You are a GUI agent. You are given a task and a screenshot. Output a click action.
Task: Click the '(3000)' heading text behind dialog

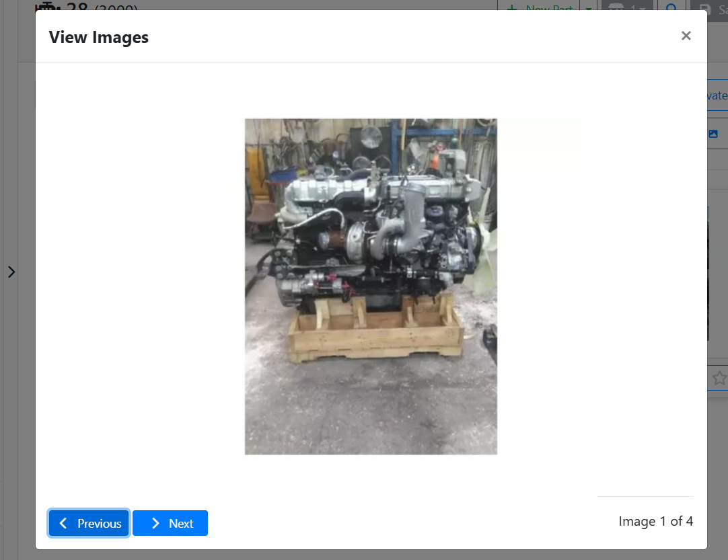click(x=116, y=7)
